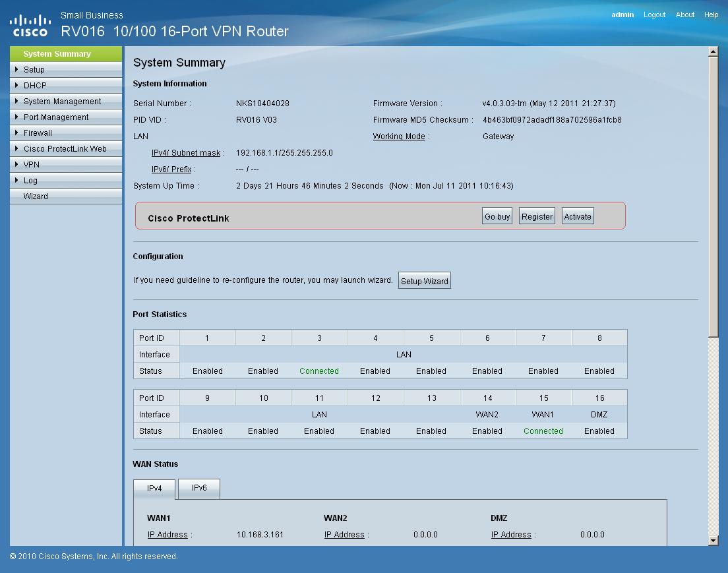Viewport: 728px width, 573px height.
Task: Click WAN1 address 10.168.3.161
Action: pyautogui.click(x=260, y=535)
